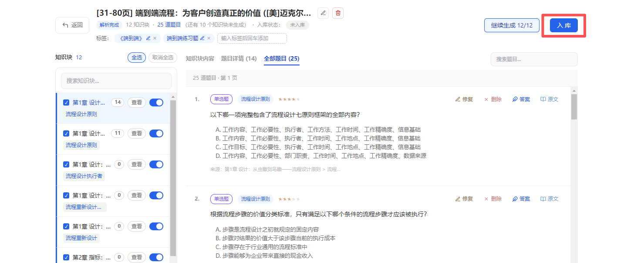Switch to the 知识块内容 tab
The image size is (644, 263).
[x=200, y=58]
